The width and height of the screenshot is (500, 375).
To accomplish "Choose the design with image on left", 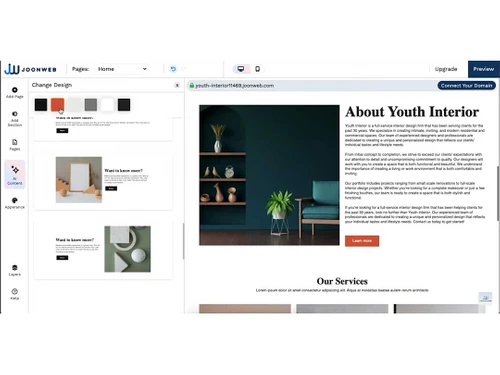I will click(x=103, y=180).
